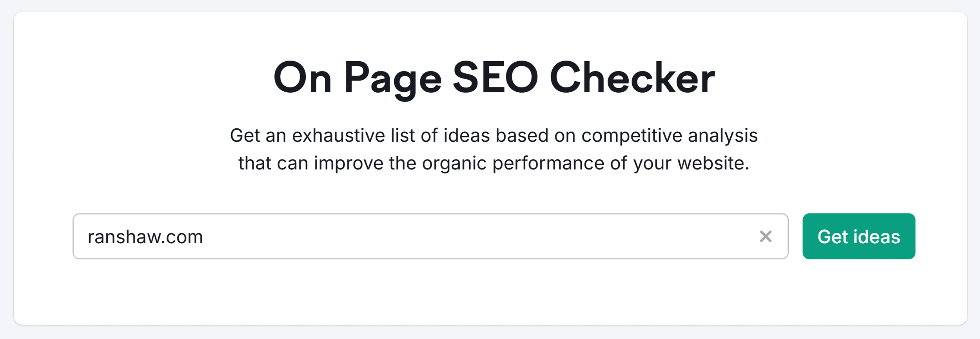980x339 pixels.
Task: Select the text ranshaw.com in the input
Action: tap(145, 236)
